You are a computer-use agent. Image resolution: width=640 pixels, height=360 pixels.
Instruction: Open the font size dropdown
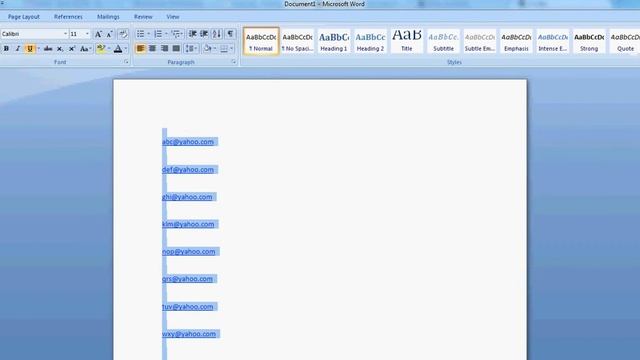87,34
